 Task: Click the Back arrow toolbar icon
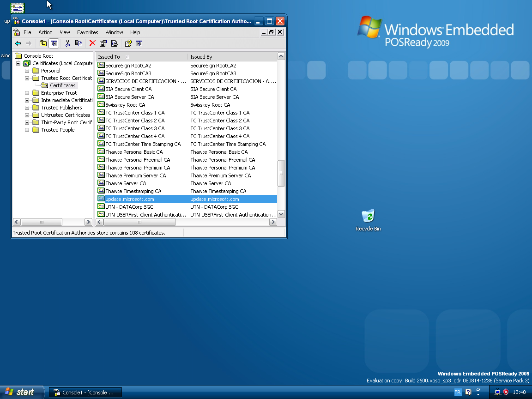tap(18, 43)
